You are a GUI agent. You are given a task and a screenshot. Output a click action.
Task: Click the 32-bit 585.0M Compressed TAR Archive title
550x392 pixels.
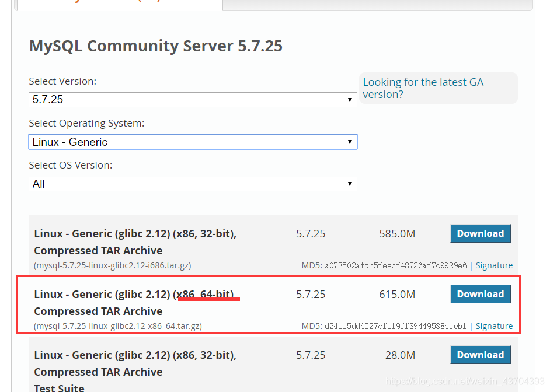pyautogui.click(x=135, y=242)
